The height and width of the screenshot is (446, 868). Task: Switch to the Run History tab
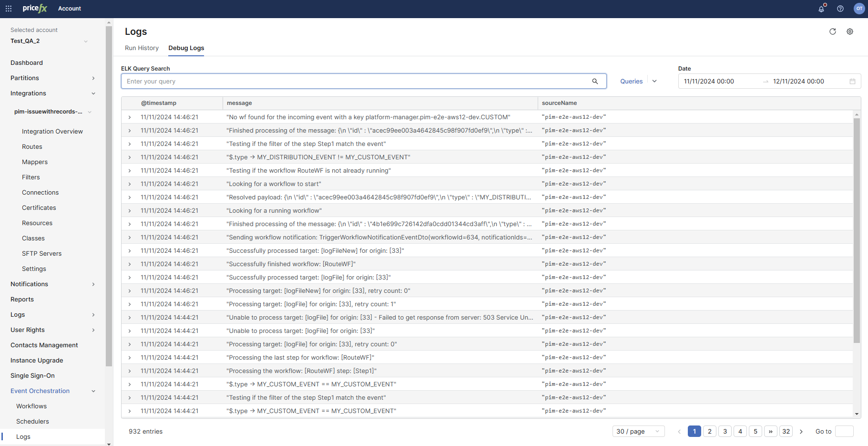(x=142, y=48)
